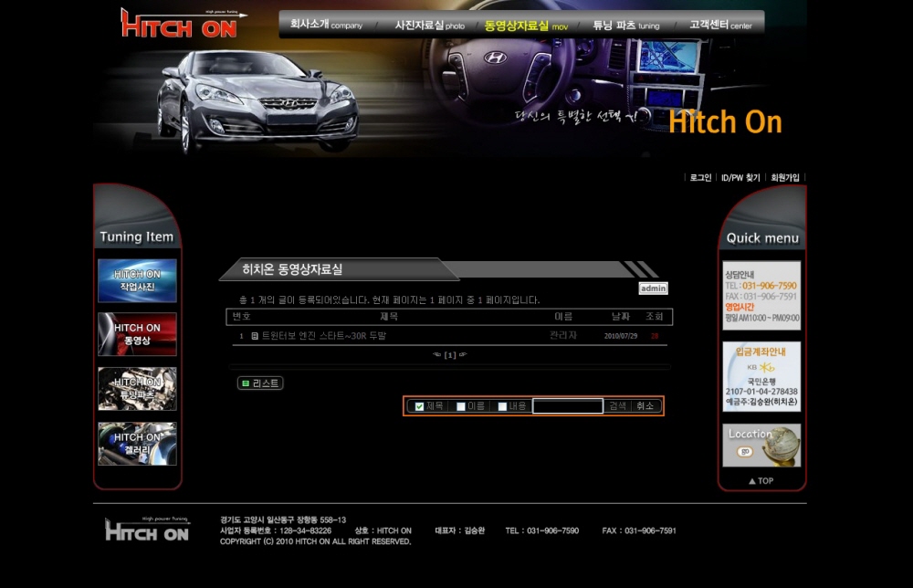The image size is (913, 588).
Task: Click the Hitch On logo at top left
Action: tap(180, 23)
